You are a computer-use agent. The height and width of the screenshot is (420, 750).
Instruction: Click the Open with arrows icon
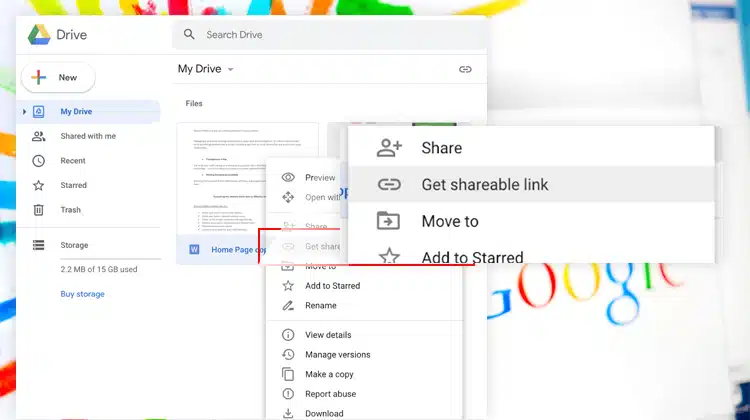[288, 197]
